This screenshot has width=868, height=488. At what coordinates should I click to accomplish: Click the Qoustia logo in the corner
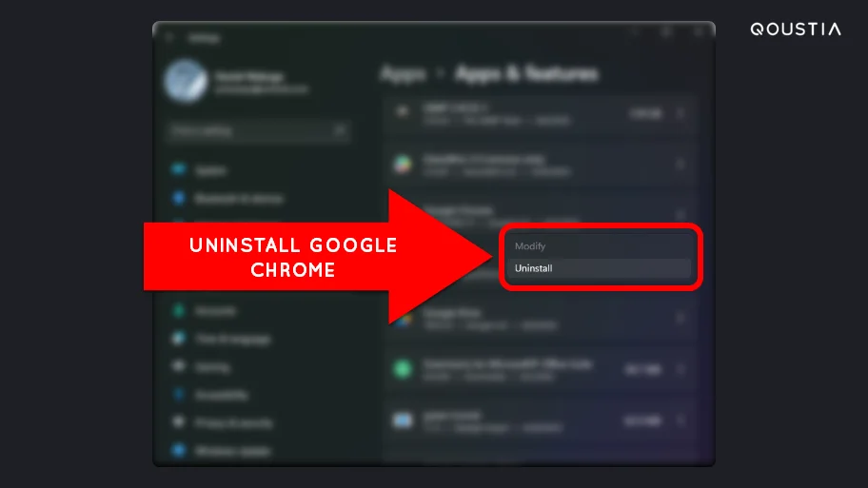tap(796, 29)
